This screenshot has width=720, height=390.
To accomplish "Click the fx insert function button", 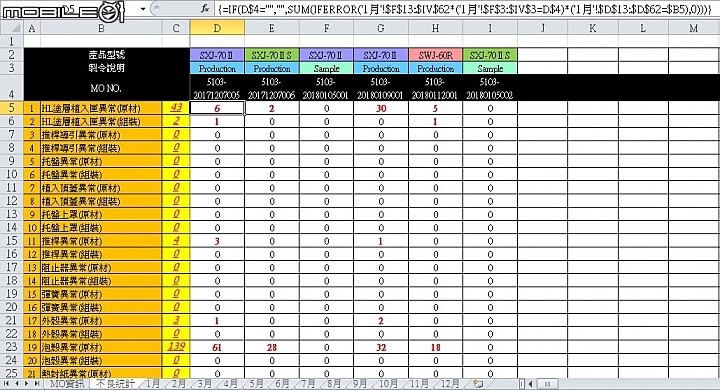I will (x=205, y=8).
